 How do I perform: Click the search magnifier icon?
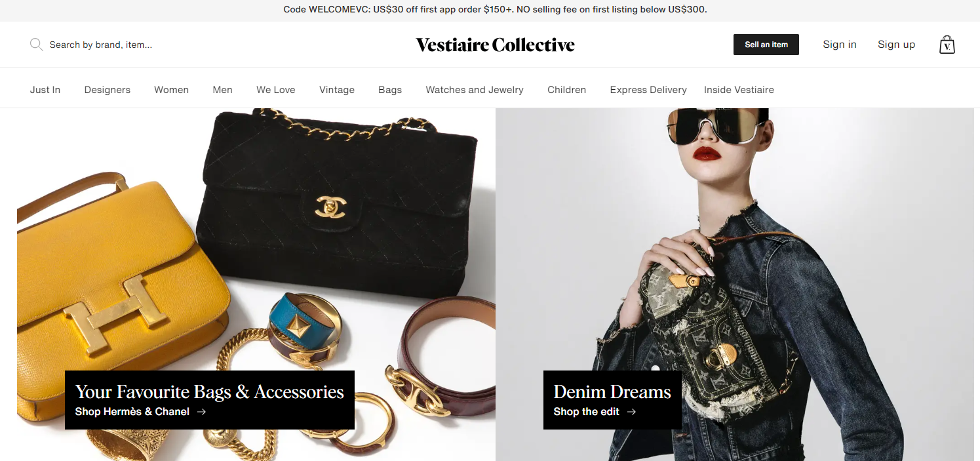click(x=36, y=45)
